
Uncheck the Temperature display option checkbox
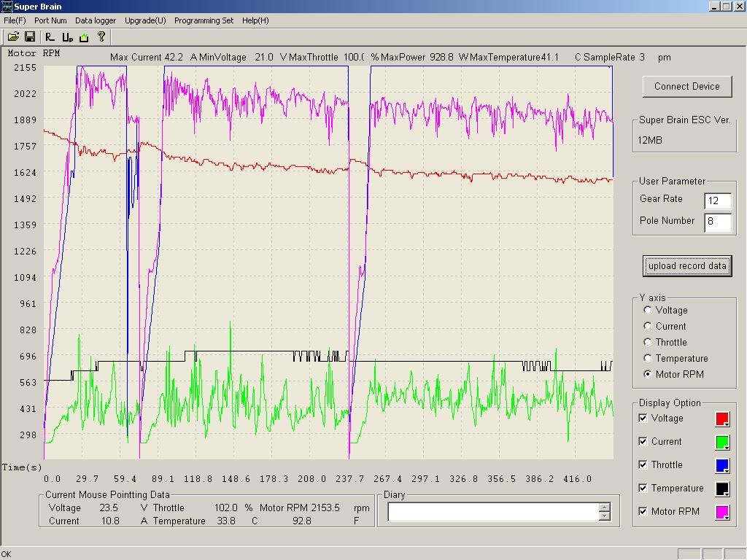[643, 488]
